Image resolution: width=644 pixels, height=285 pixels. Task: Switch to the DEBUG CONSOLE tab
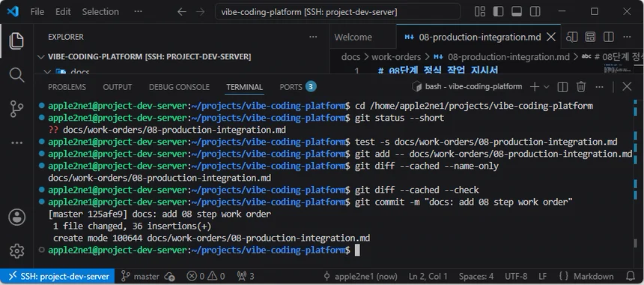pos(179,87)
